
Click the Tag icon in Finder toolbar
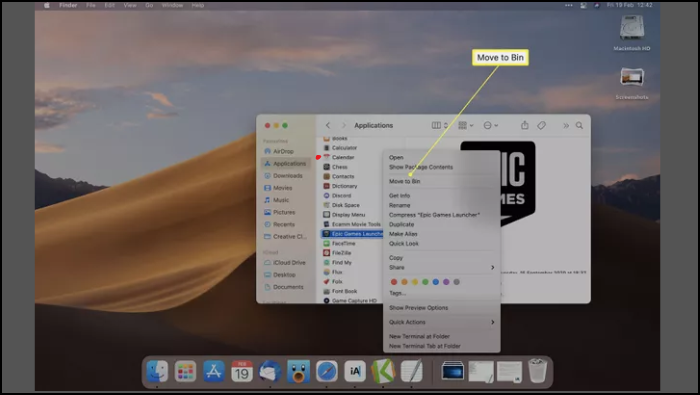click(541, 125)
